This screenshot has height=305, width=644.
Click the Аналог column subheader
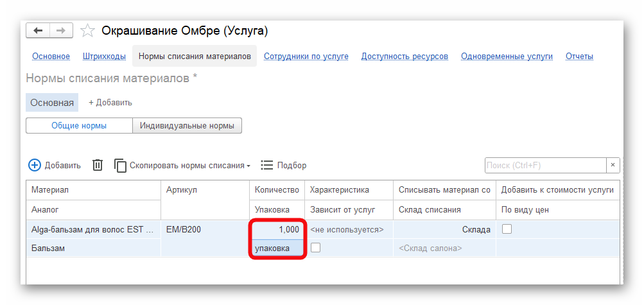tap(93, 210)
